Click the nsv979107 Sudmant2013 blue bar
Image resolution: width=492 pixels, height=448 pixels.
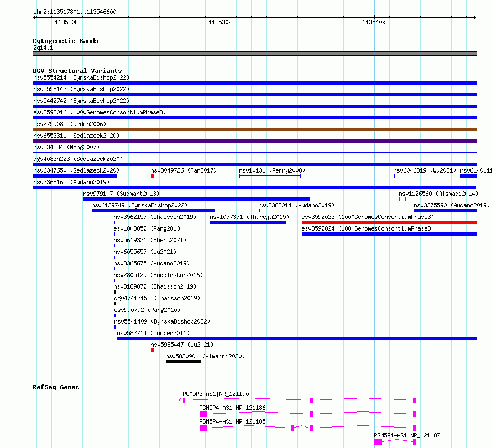(197, 199)
